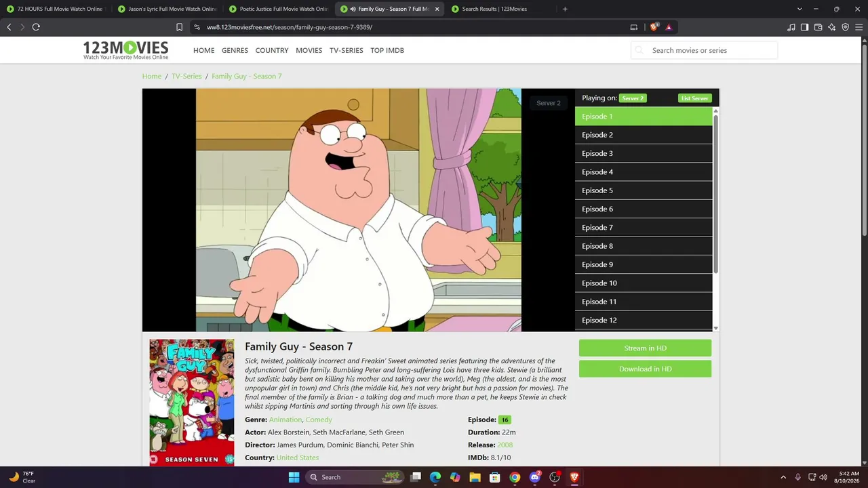Open Discord from the taskbar
The width and height of the screenshot is (868, 488).
point(535,477)
